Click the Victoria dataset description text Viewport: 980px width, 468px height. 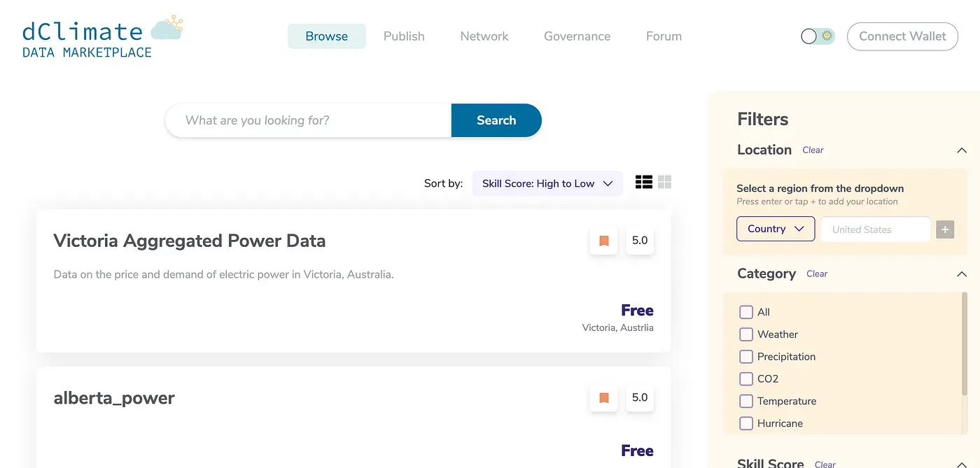tap(223, 274)
